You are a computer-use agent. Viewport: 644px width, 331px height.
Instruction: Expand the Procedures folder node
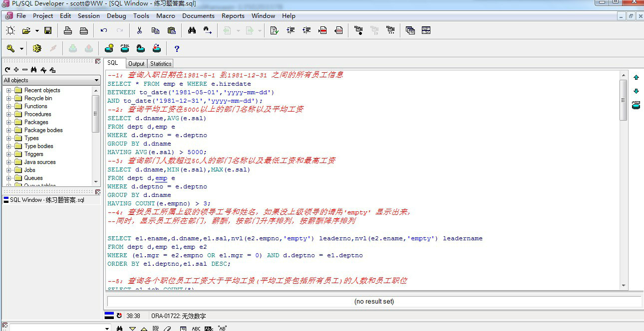point(8,114)
